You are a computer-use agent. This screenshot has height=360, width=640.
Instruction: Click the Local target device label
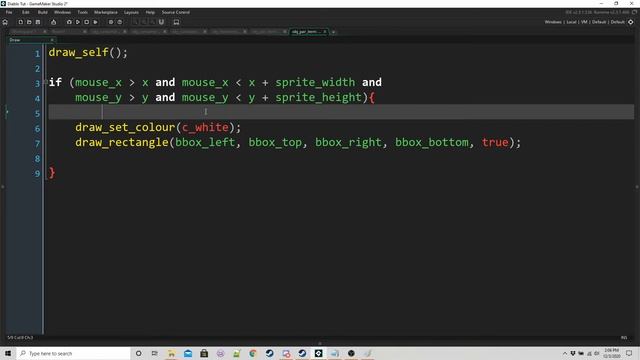point(571,22)
